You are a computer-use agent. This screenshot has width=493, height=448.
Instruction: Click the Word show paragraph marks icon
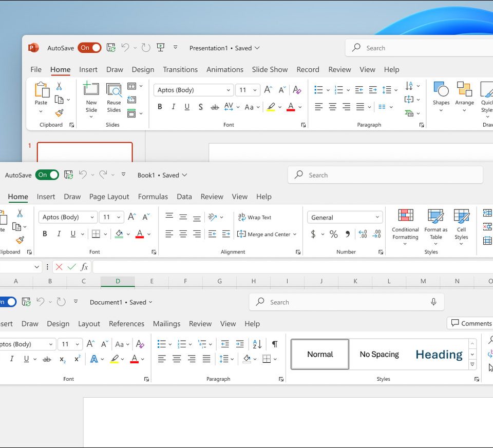[275, 344]
